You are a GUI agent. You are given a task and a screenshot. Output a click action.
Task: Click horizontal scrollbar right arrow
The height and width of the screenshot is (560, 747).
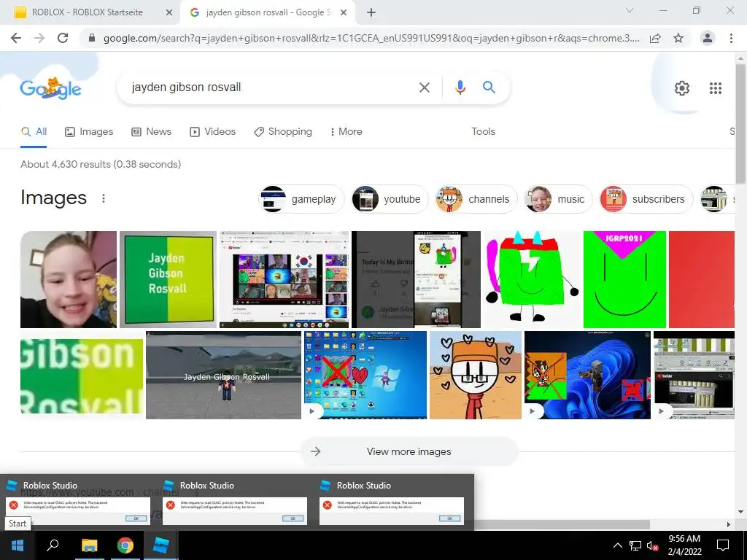[x=729, y=524]
